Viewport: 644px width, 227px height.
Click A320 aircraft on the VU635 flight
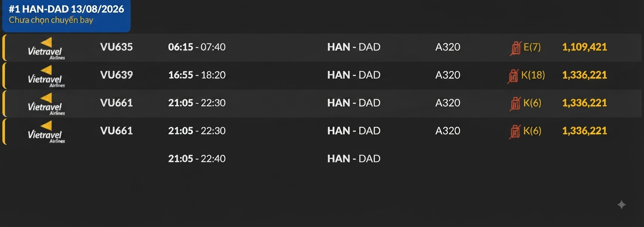coord(448,47)
